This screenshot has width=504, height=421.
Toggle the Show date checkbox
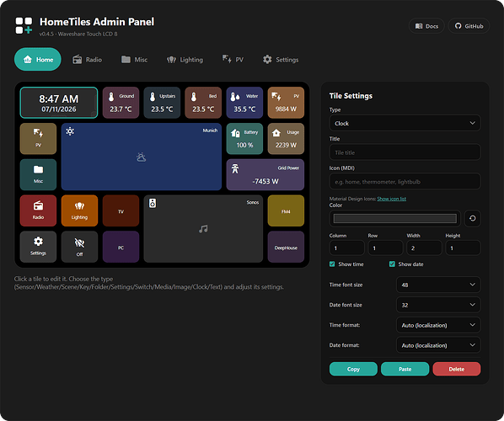point(392,264)
